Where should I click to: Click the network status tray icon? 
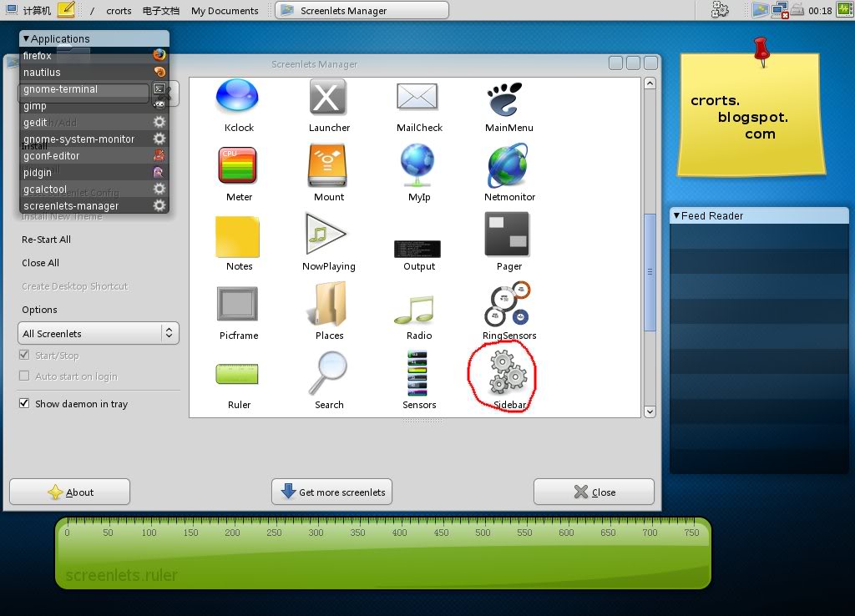tap(779, 10)
